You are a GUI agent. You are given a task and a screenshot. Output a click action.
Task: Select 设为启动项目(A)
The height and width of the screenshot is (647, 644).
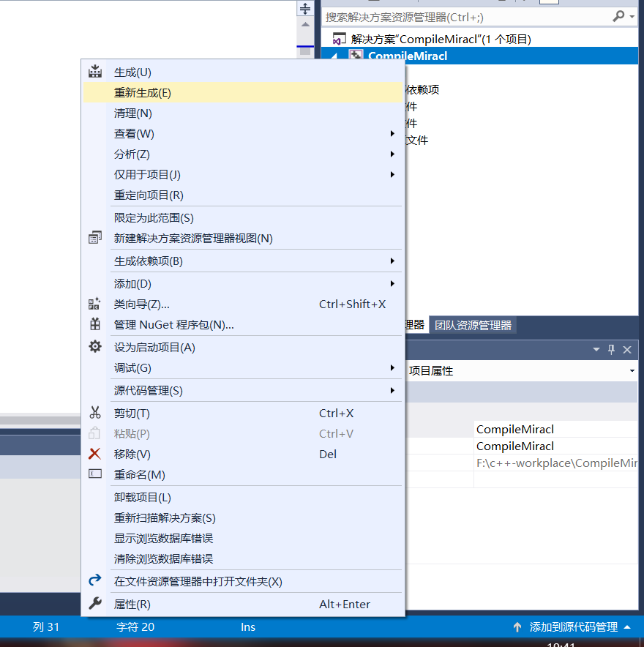242,348
